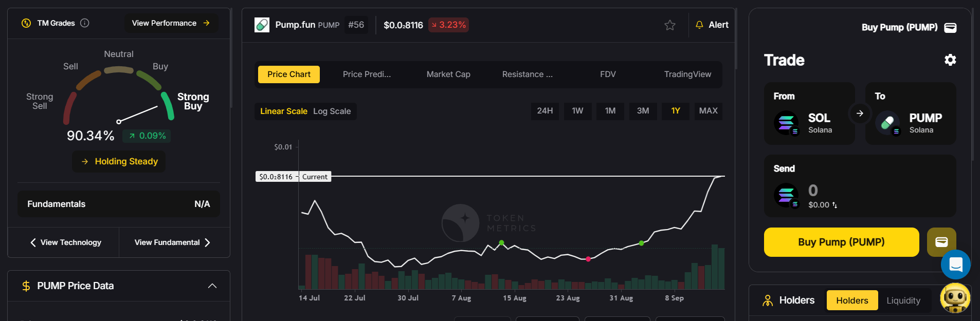The width and height of the screenshot is (980, 321).
Task: Collapse the PUMP Price Data section
Action: click(212, 286)
